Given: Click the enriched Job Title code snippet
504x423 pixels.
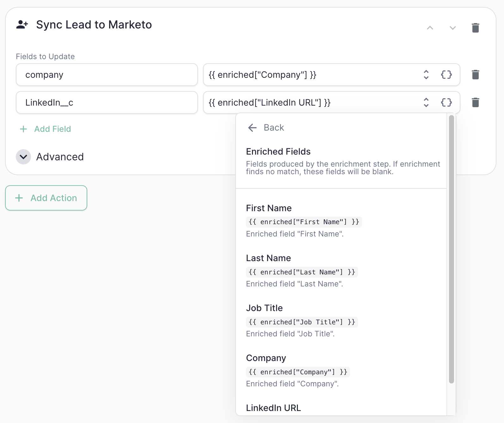Looking at the screenshot, I should (302, 322).
